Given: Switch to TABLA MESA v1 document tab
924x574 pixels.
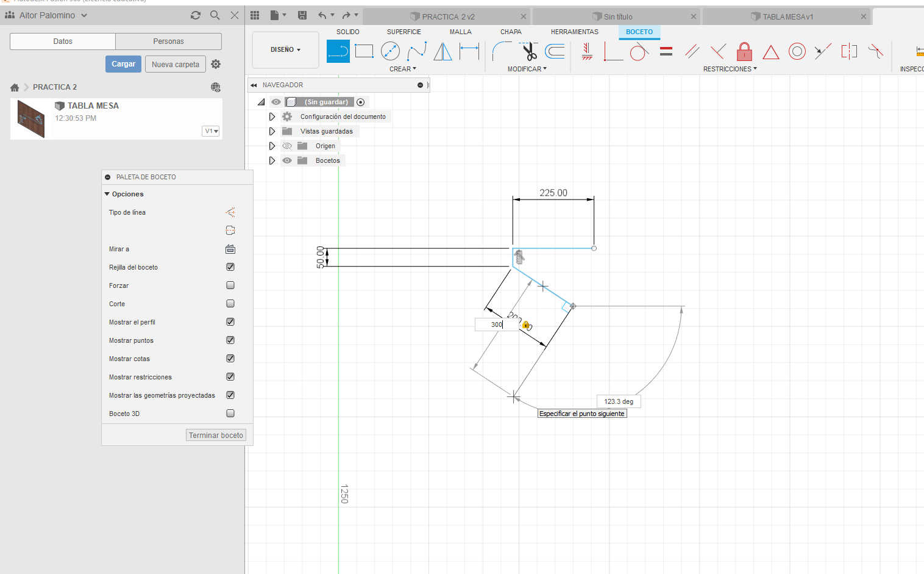Looking at the screenshot, I should click(787, 16).
